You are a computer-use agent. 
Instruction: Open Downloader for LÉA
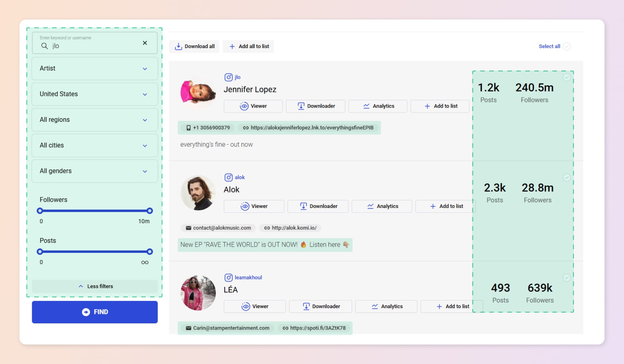(x=320, y=306)
